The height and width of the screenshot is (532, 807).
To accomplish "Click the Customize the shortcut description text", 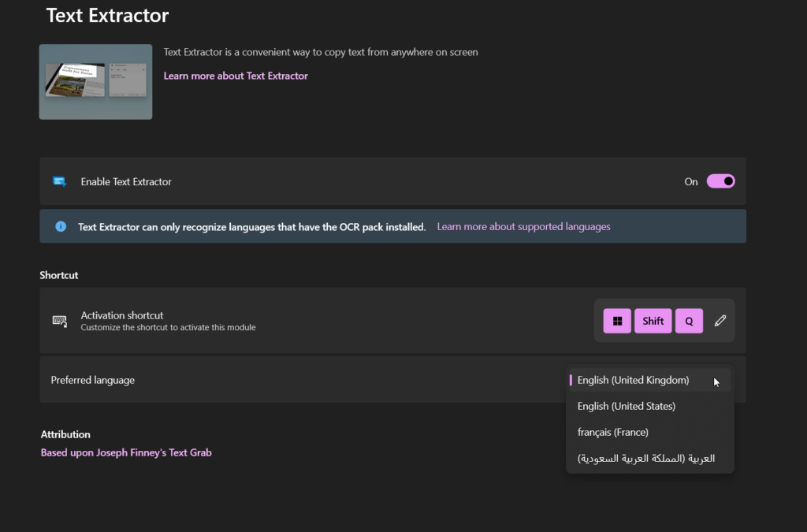I will point(169,327).
